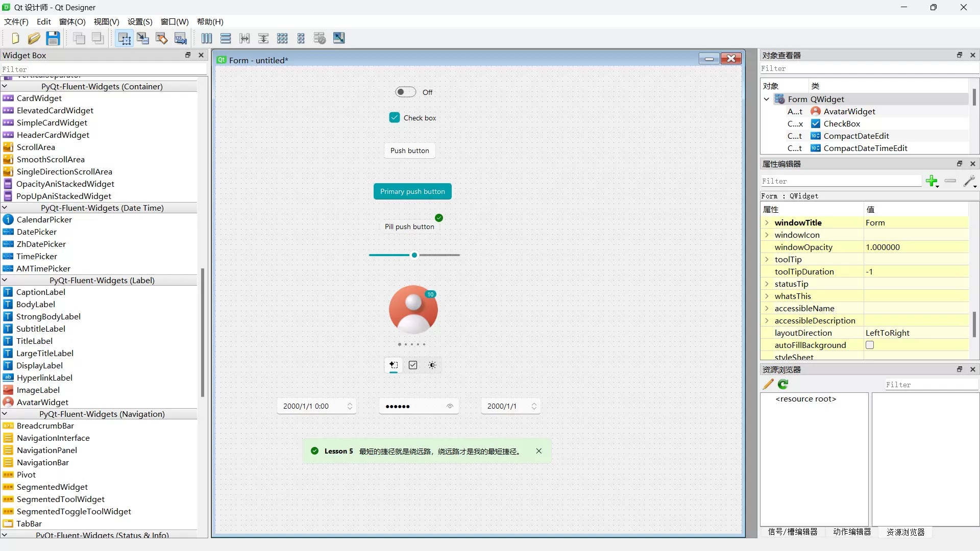
Task: Enable the Check box widget
Action: (394, 117)
